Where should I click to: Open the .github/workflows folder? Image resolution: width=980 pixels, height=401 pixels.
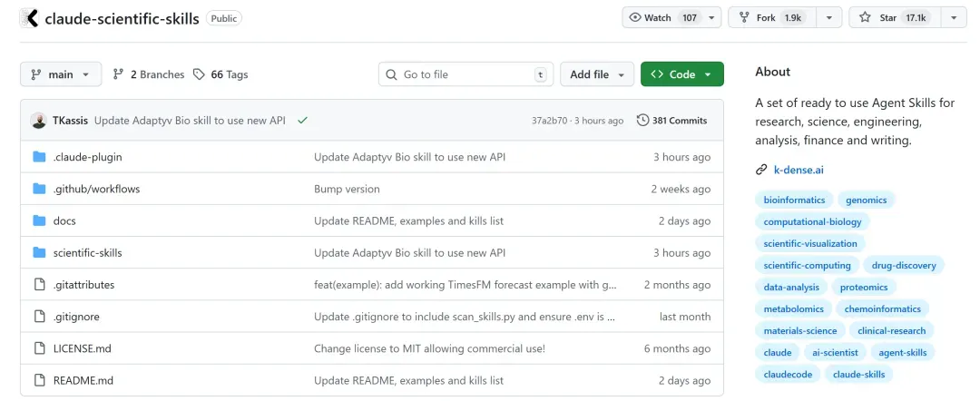tap(96, 190)
